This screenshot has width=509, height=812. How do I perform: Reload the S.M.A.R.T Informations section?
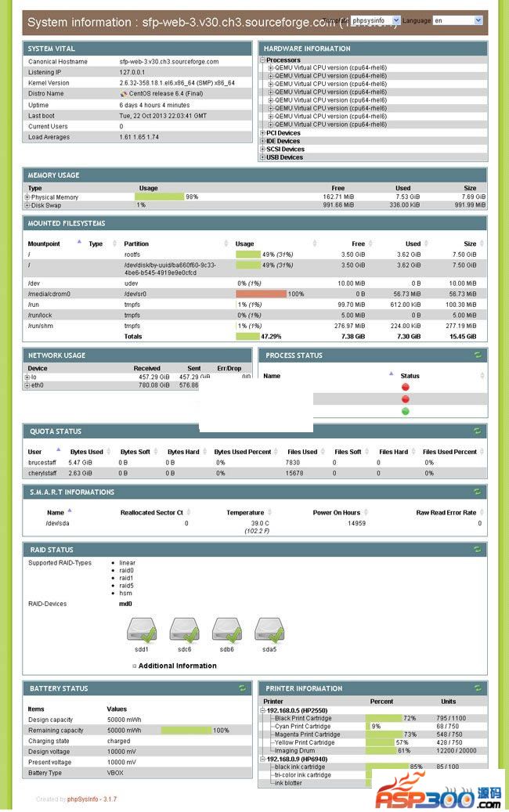point(477,492)
